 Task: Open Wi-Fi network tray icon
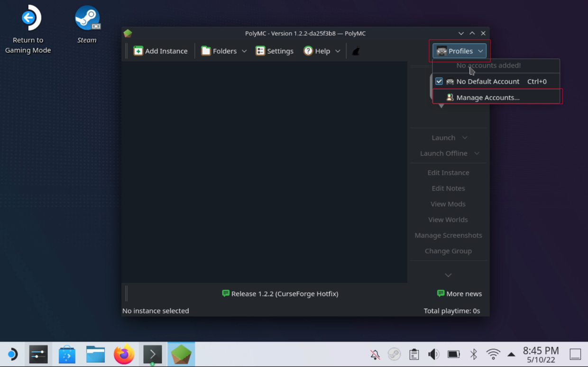click(493, 354)
